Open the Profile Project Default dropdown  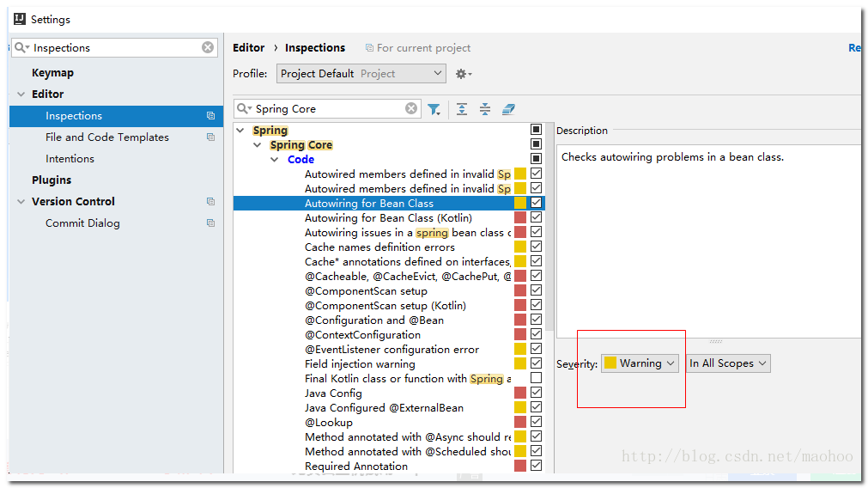361,74
